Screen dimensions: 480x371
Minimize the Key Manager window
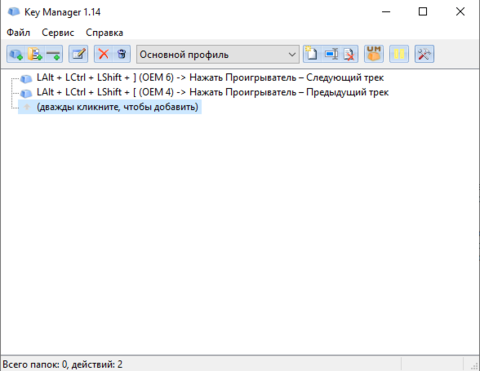(x=386, y=12)
